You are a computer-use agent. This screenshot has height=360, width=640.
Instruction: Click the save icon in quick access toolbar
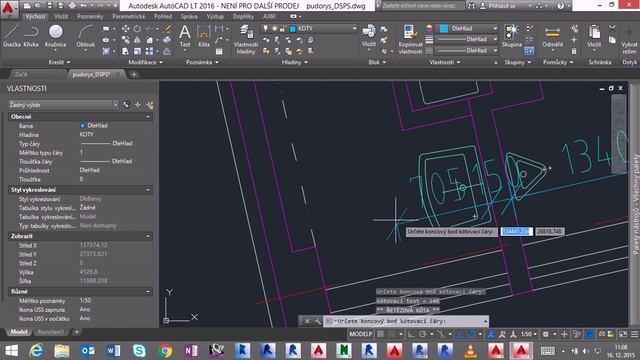(49, 6)
